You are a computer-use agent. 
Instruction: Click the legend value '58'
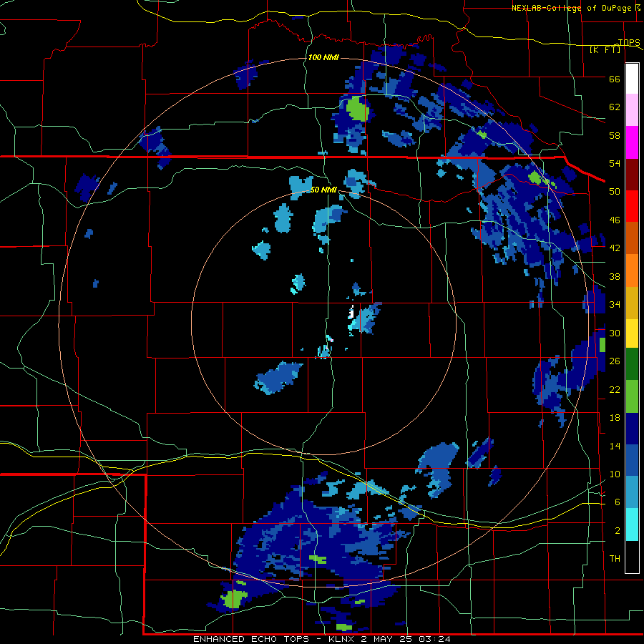pyautogui.click(x=615, y=135)
